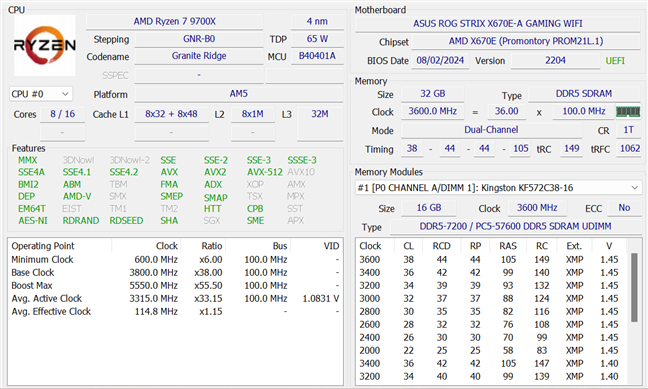Click the memory timings table scrollbar
The width and height of the screenshot is (648, 389).
click(x=634, y=288)
